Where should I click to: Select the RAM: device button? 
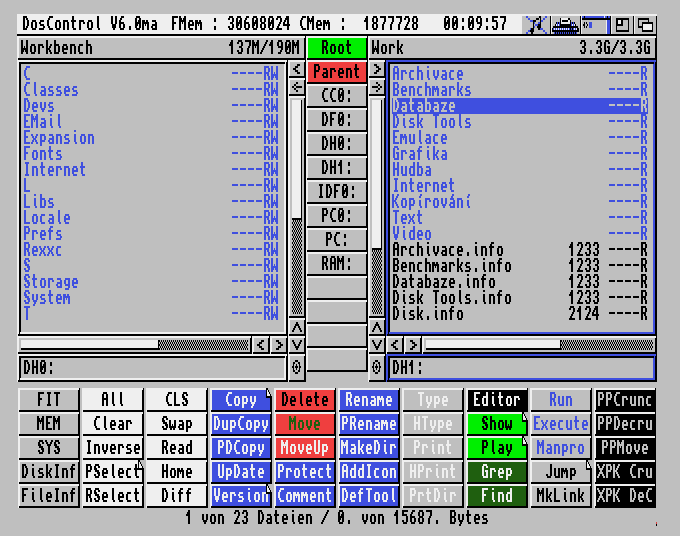[337, 264]
